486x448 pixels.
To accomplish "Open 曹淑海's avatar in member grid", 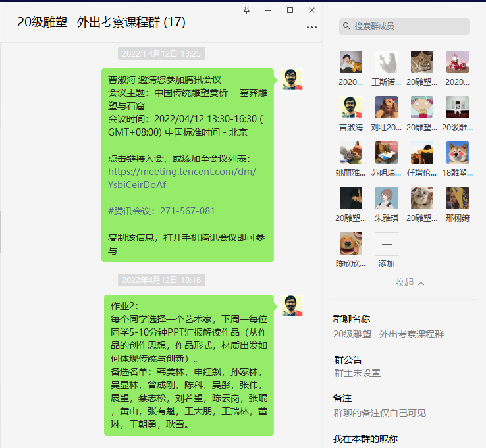I will tap(351, 107).
